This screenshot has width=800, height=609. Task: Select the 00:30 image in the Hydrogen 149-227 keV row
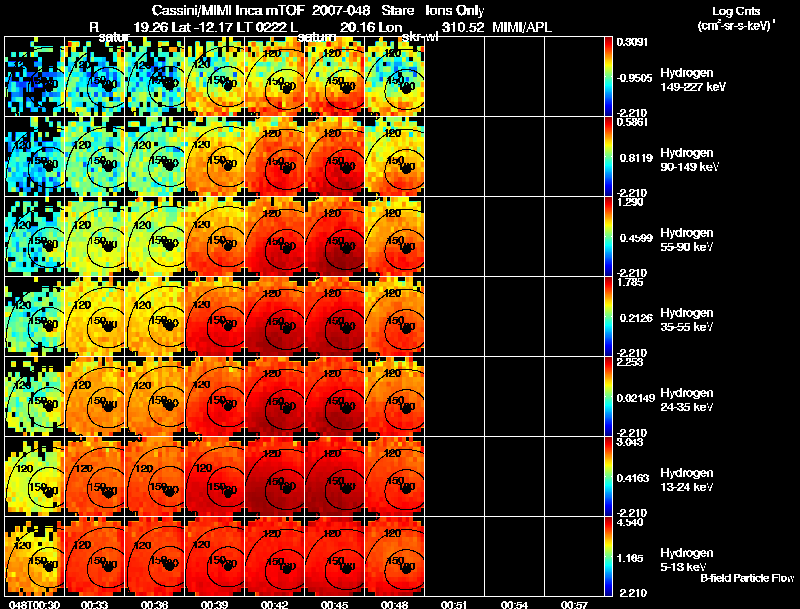(x=34, y=77)
